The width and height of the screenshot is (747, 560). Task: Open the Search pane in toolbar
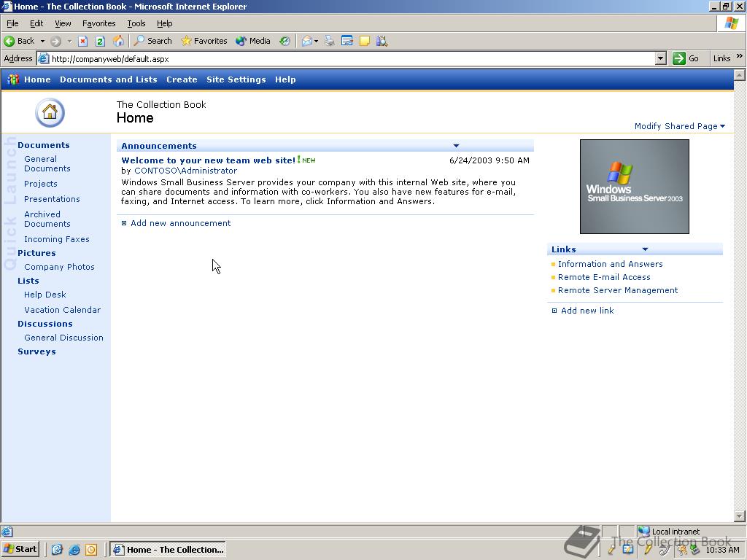tap(152, 41)
